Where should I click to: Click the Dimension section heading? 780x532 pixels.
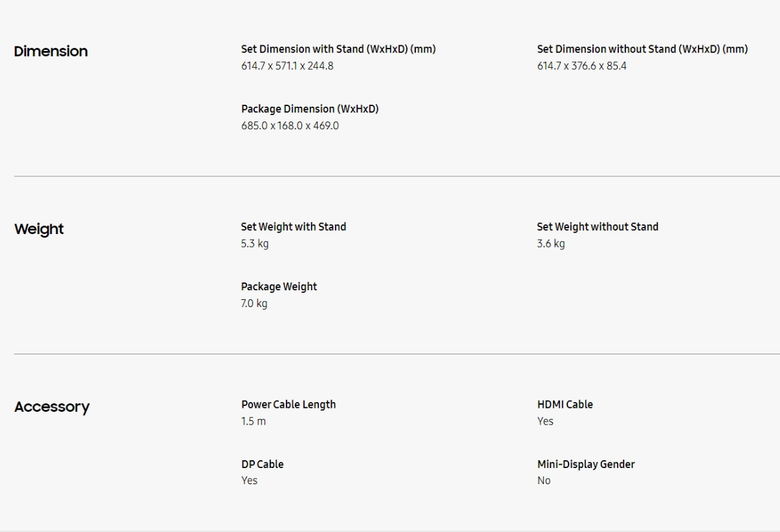click(x=50, y=52)
